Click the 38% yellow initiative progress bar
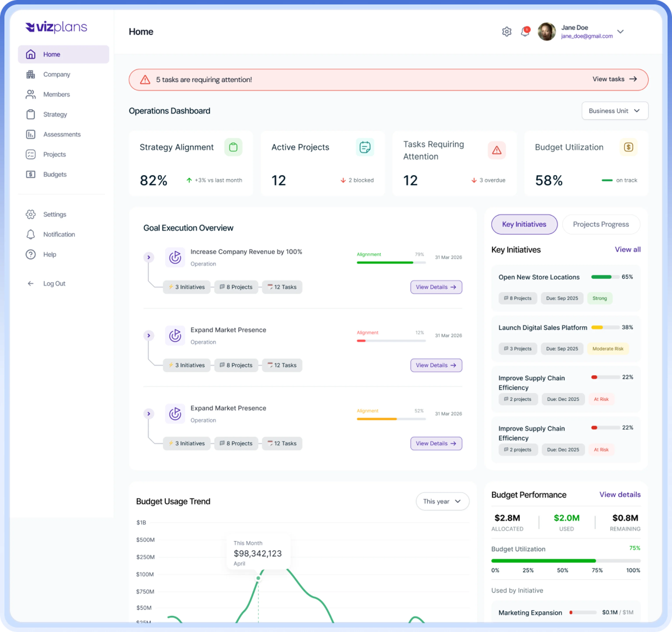This screenshot has width=672, height=632. tap(605, 327)
